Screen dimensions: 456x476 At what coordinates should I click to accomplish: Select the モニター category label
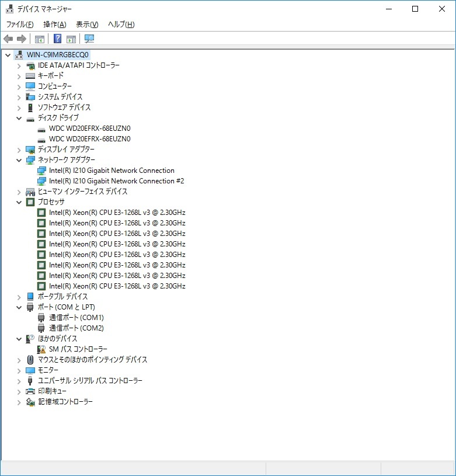click(48, 370)
